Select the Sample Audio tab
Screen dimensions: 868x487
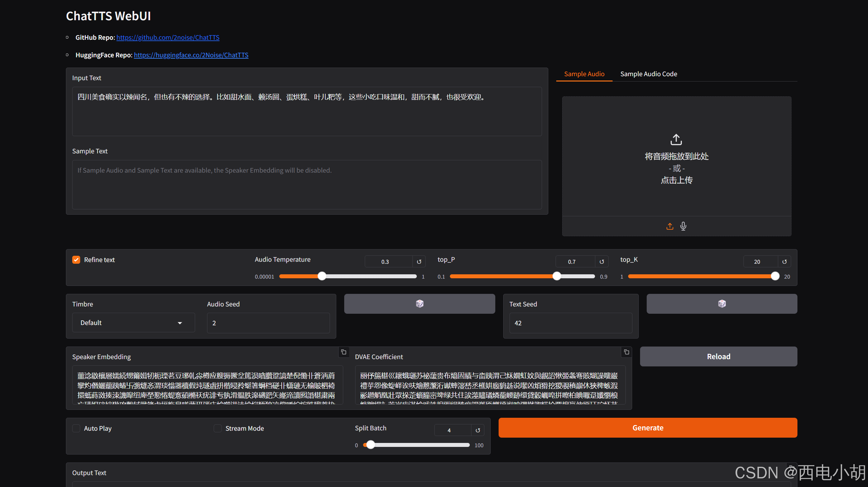(584, 74)
